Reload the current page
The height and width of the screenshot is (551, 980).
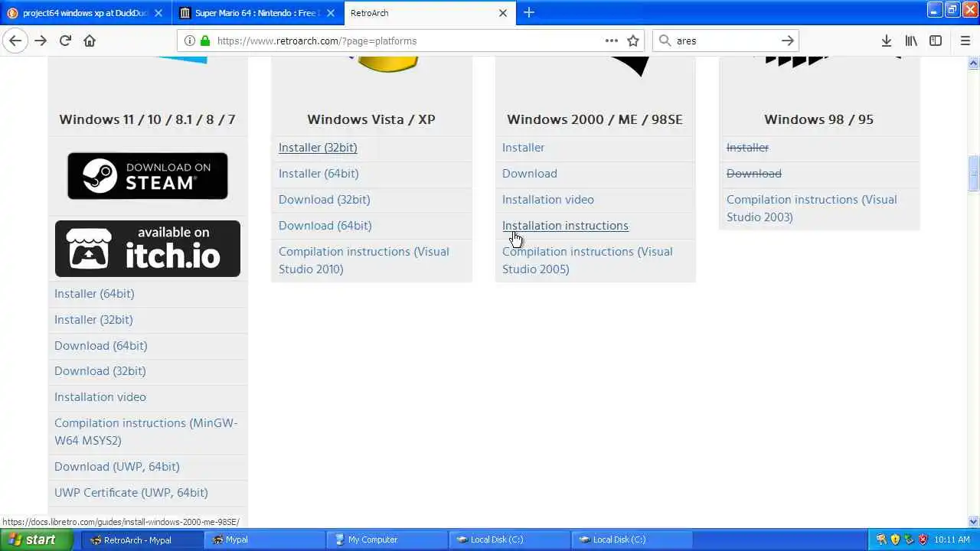(65, 41)
